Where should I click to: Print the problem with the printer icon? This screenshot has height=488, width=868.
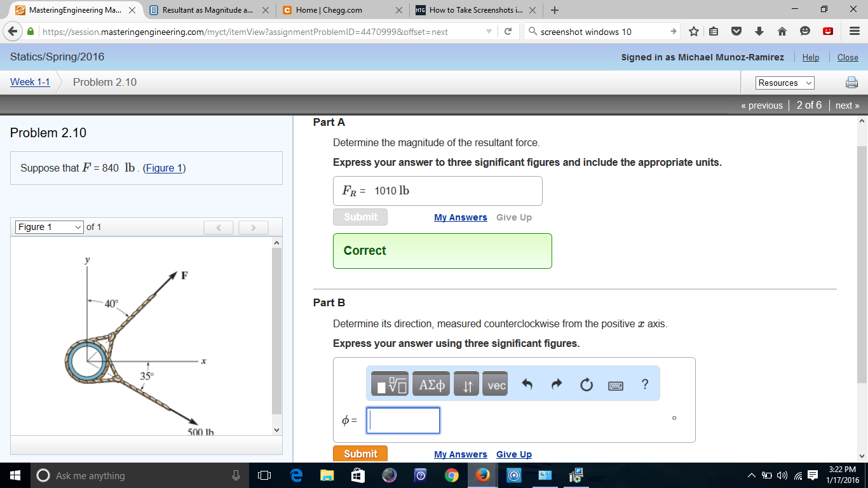click(851, 83)
